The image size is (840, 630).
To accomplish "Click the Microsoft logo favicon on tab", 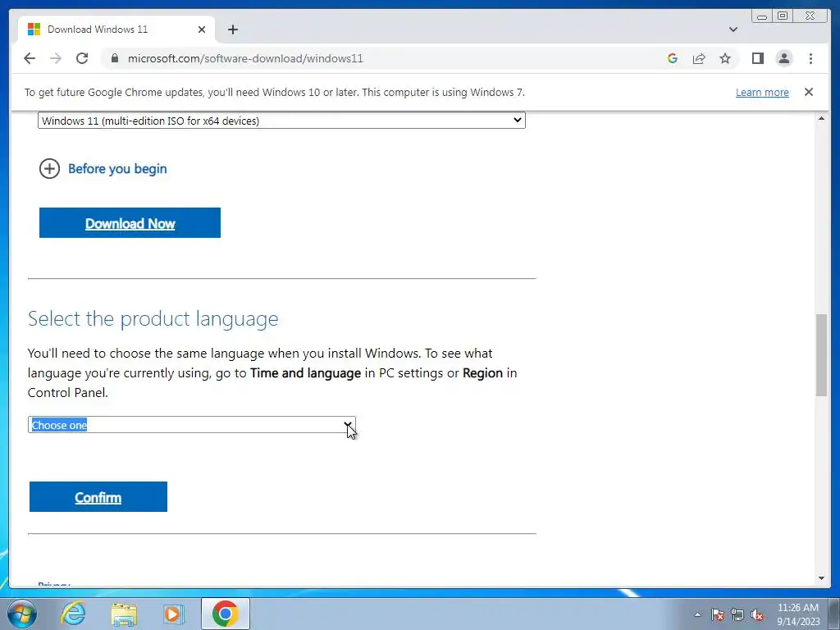I will coord(34,29).
